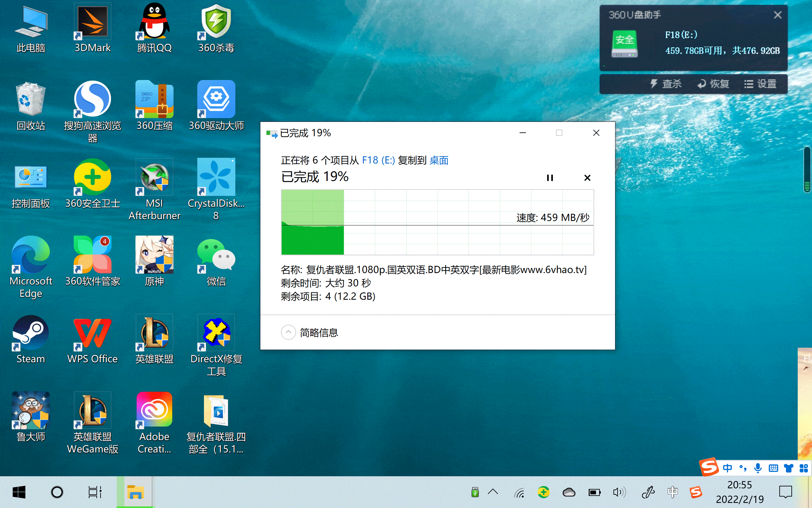Click the copy progress speed graph
The height and width of the screenshot is (508, 812).
pyautogui.click(x=437, y=222)
